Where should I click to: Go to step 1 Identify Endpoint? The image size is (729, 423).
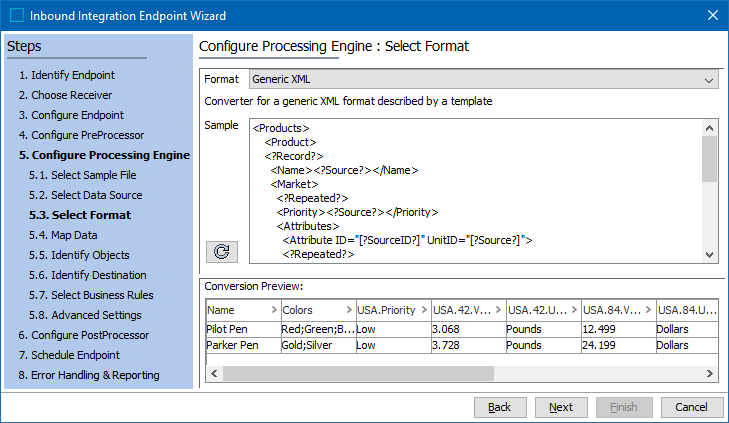coord(66,75)
